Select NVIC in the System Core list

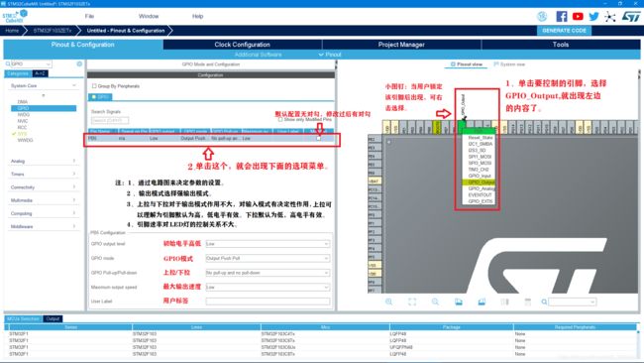[23, 121]
